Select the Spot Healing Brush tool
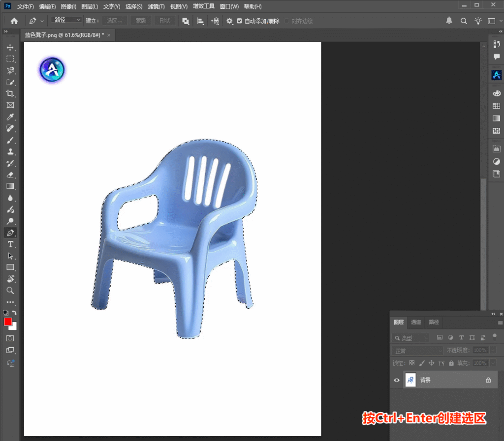 (10, 128)
